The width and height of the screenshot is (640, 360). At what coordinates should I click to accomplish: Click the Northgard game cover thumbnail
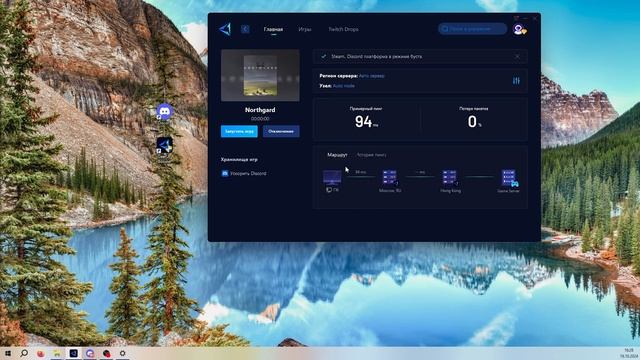pos(260,76)
